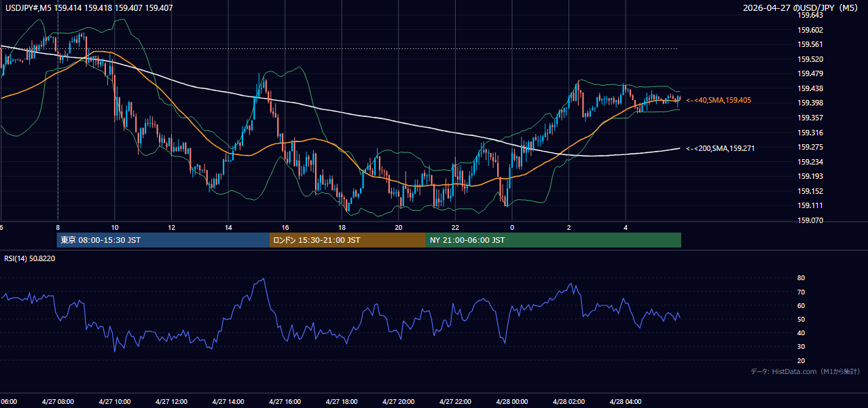Click RSI scale value 60

pos(801,305)
